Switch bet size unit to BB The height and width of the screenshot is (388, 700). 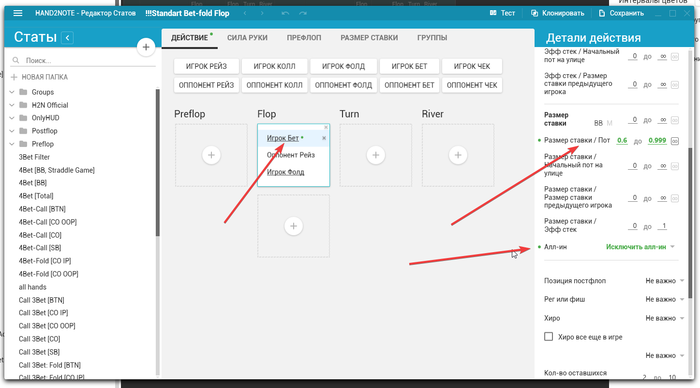pyautogui.click(x=598, y=123)
